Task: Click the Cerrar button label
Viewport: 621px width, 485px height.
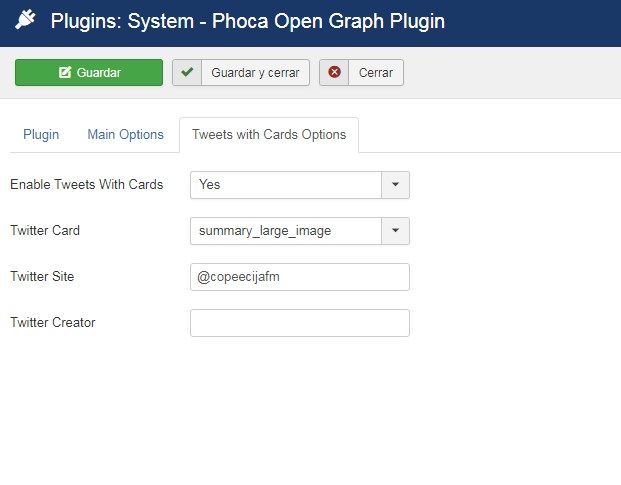Action: click(x=376, y=72)
